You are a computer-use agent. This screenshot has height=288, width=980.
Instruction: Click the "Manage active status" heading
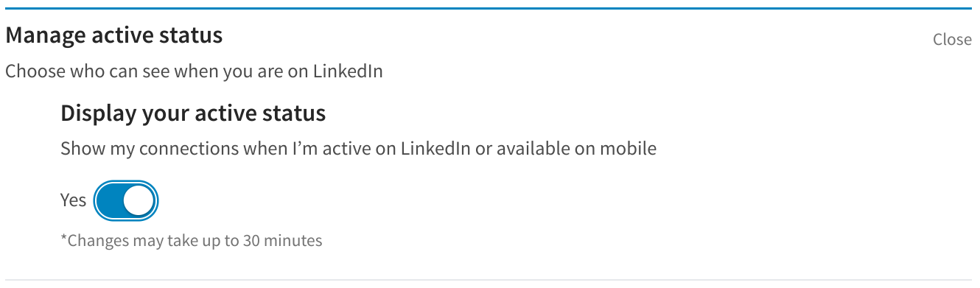pyautogui.click(x=114, y=35)
